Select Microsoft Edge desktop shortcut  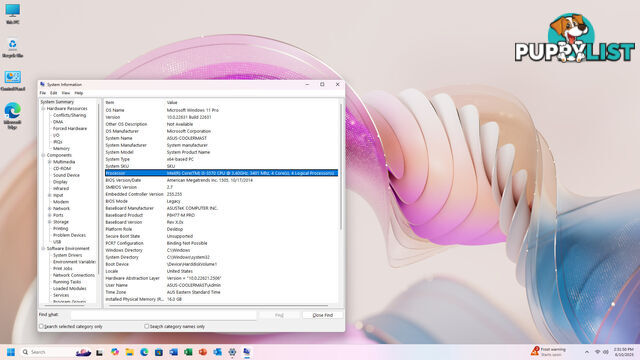pyautogui.click(x=13, y=116)
